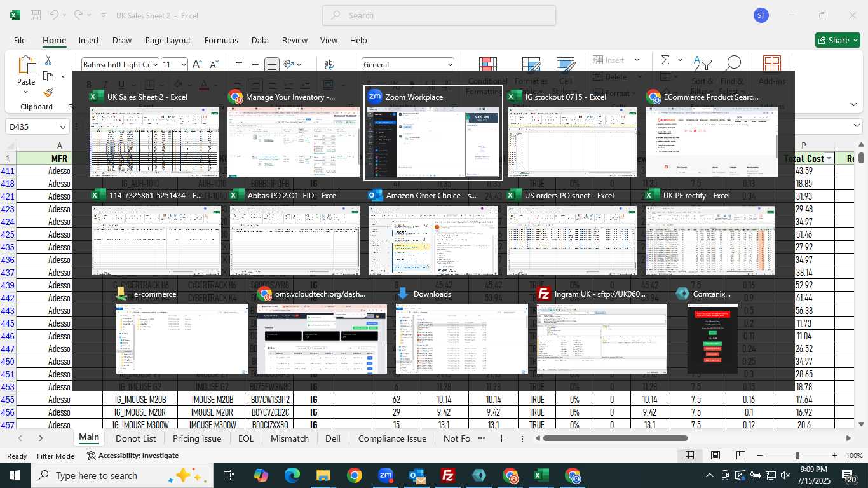
Task: Switch to the Formulas ribbon tab
Action: [221, 40]
